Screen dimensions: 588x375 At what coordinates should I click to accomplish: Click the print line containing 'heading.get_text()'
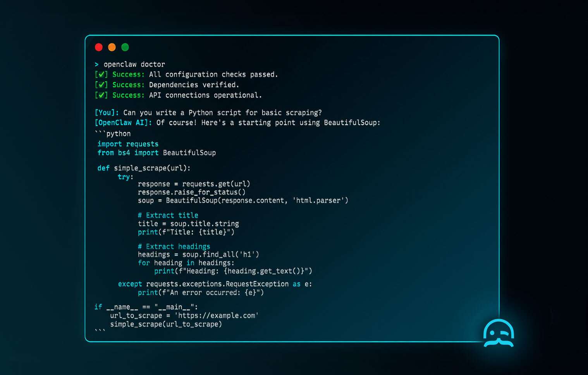(x=233, y=271)
